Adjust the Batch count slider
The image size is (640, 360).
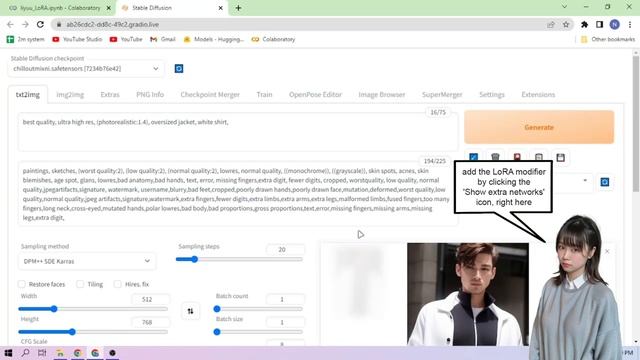pyautogui.click(x=259, y=309)
